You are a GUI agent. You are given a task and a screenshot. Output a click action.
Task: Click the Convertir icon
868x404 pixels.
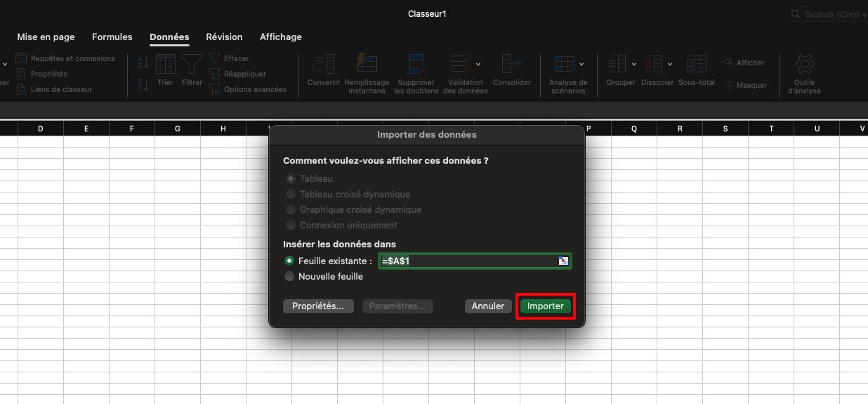[323, 65]
